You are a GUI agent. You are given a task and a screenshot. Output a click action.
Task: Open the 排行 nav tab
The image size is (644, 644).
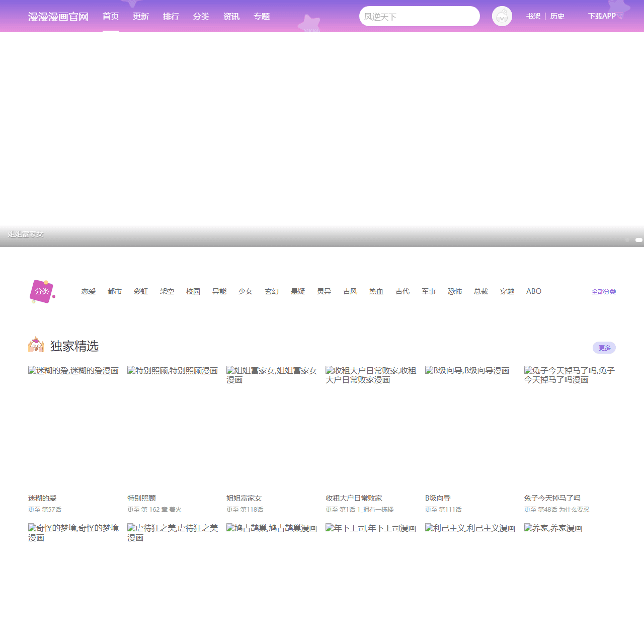coord(171,16)
